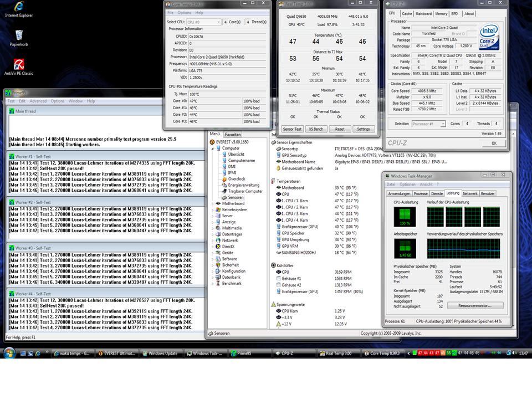This screenshot has height=399, width=532.
Task: Click the 13:47 taskbar clock
Action: tap(523, 353)
